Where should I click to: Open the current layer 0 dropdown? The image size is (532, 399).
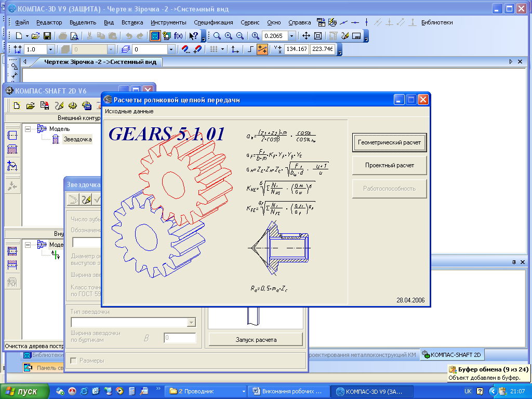point(171,49)
